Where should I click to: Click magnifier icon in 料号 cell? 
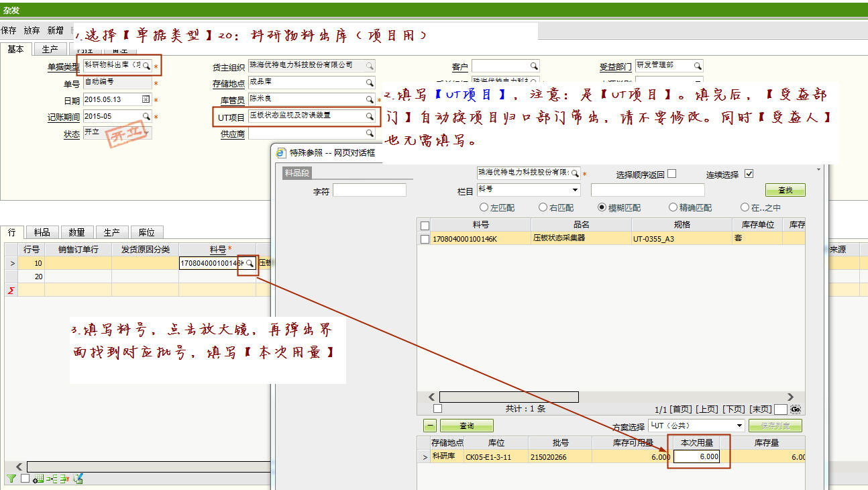(x=250, y=264)
